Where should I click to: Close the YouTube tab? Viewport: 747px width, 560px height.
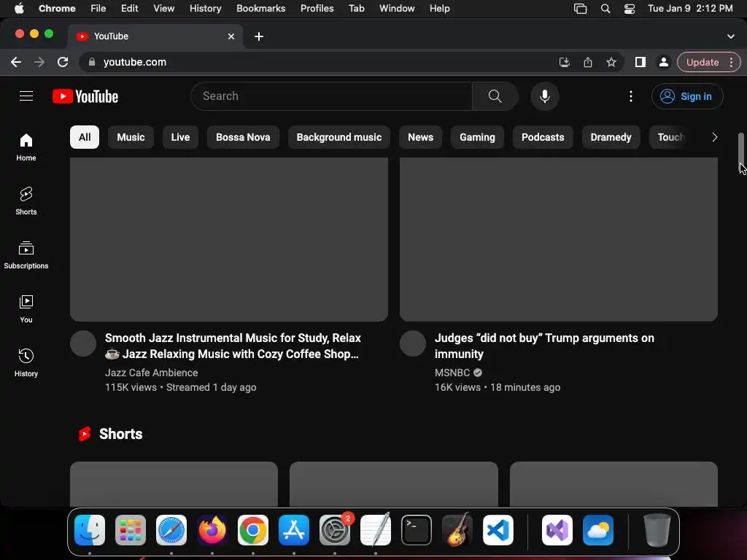231,36
